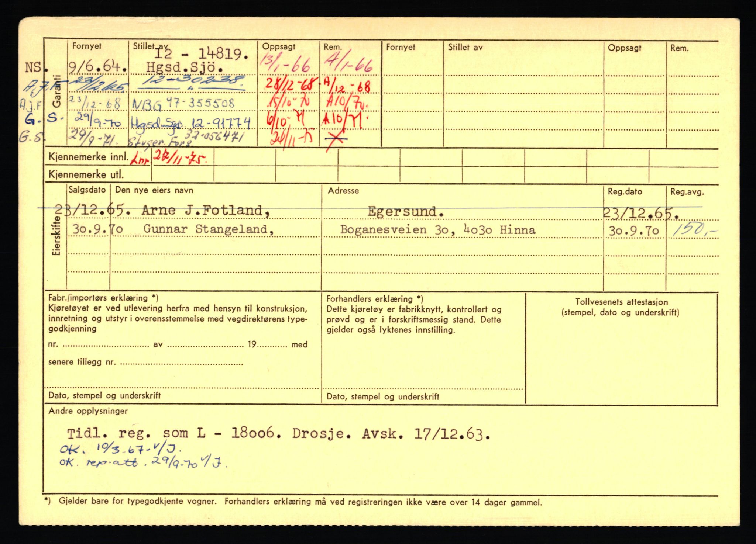756x544 pixels.
Task: Click the column header 'Den nye eiers navn'
Action: tap(154, 190)
